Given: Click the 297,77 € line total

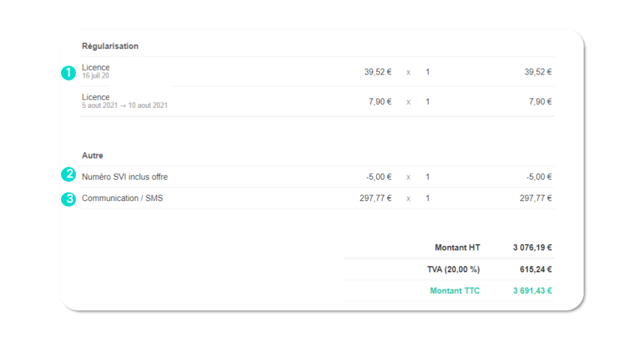Looking at the screenshot, I should coord(535,198).
